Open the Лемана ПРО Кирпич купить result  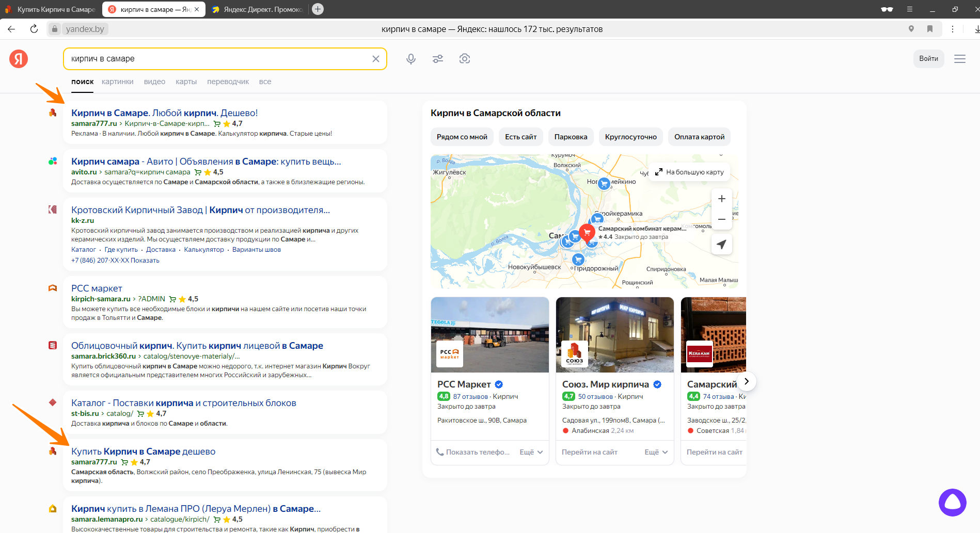click(x=196, y=509)
